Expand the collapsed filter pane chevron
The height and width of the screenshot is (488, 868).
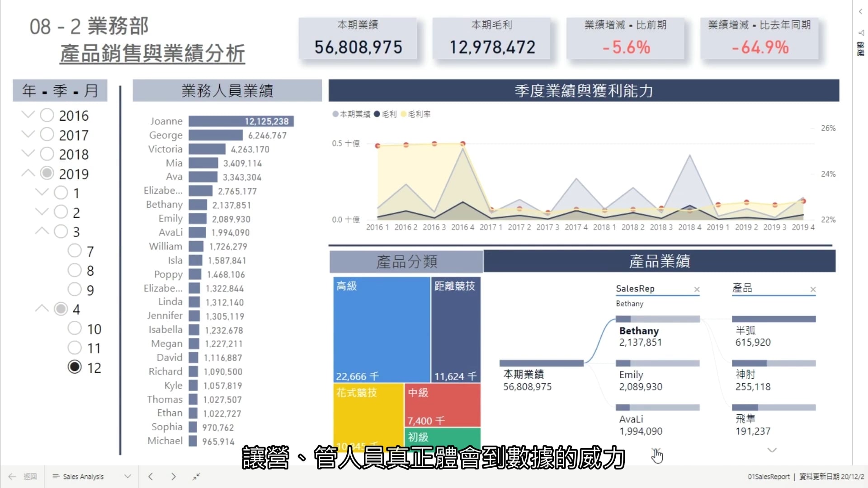click(x=860, y=12)
